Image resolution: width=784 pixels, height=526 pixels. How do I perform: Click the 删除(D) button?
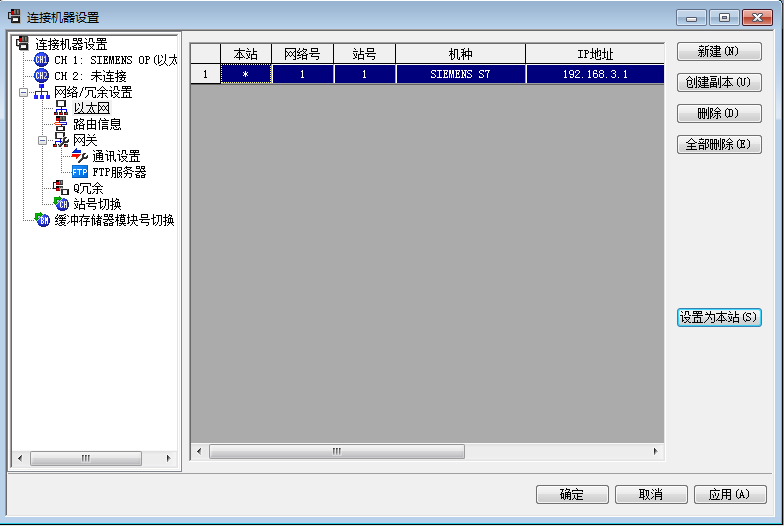pyautogui.click(x=719, y=114)
